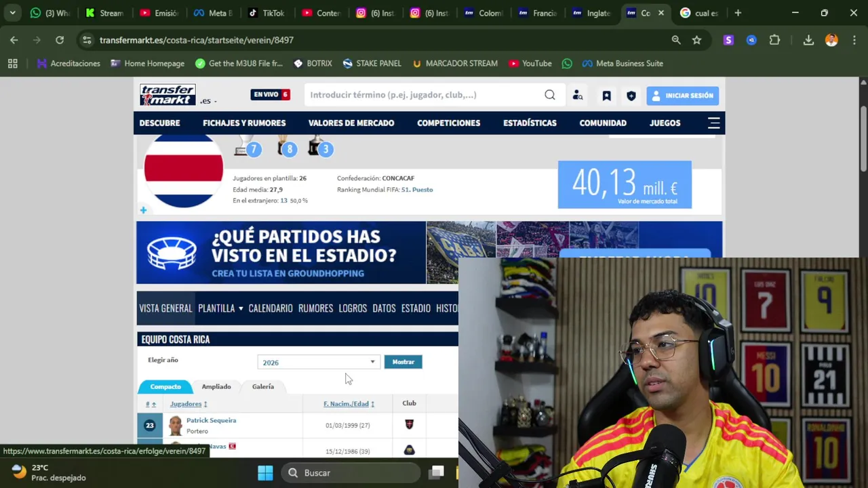Click the trophy icon with 7 badge
The image size is (868, 488).
tap(247, 146)
